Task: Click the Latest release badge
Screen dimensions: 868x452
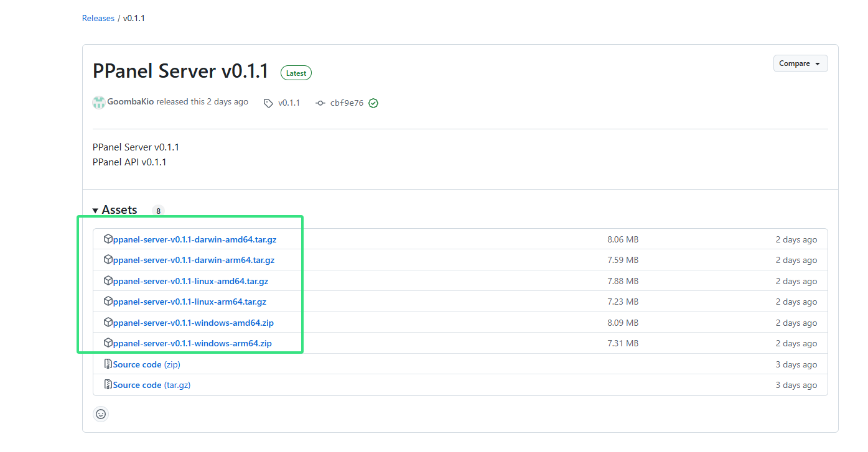Action: (296, 73)
